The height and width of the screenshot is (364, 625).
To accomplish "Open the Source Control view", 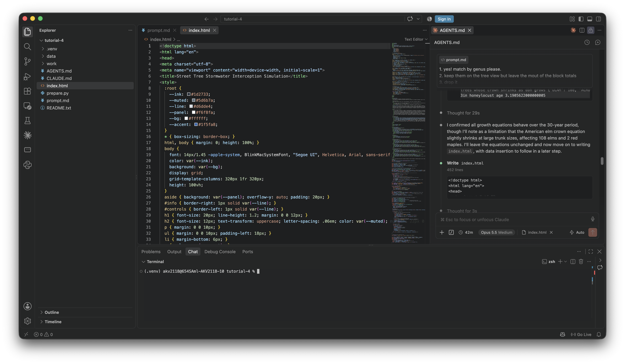I will coord(28,61).
